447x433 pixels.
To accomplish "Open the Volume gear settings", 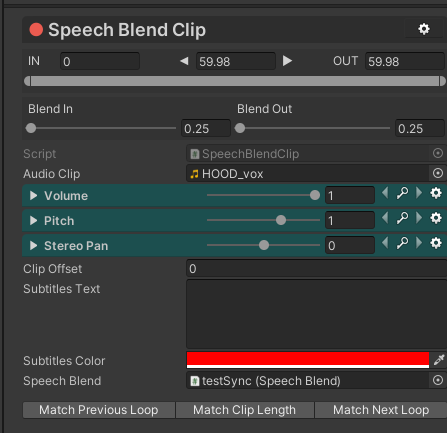I will [x=436, y=193].
